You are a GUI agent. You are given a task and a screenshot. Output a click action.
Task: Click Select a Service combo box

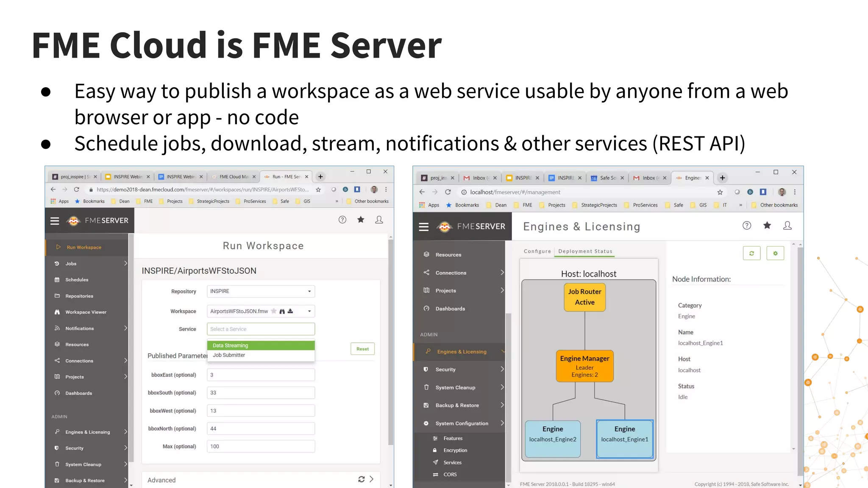tap(261, 329)
